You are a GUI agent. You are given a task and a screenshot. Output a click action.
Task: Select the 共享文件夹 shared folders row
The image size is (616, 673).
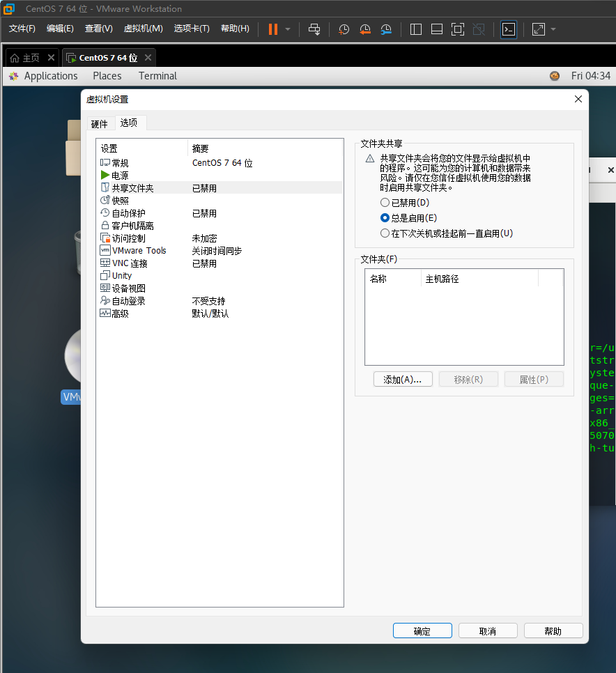pyautogui.click(x=220, y=188)
